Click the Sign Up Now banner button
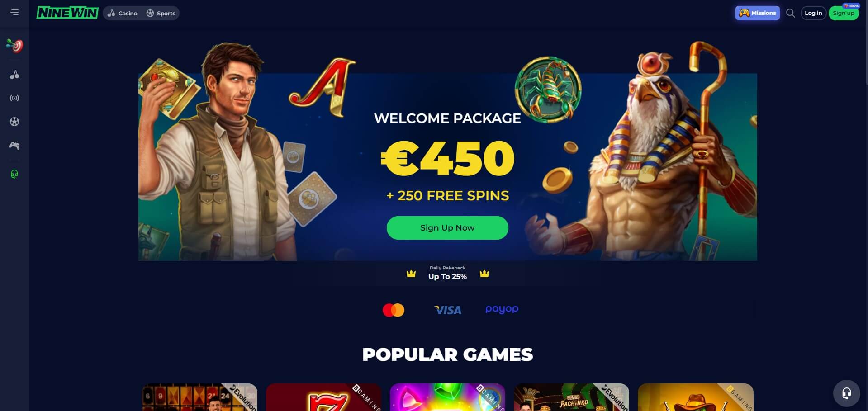 (447, 228)
